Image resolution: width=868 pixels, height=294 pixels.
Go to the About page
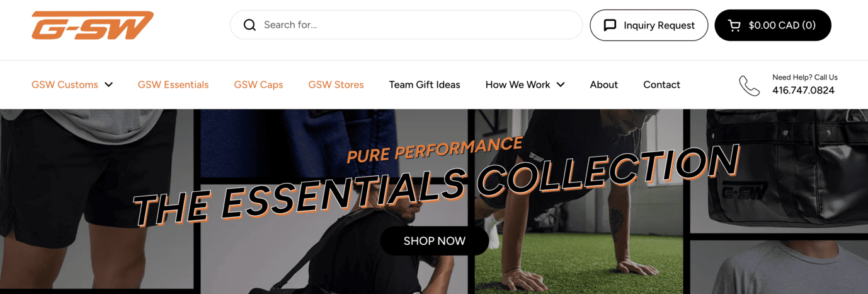coord(603,85)
